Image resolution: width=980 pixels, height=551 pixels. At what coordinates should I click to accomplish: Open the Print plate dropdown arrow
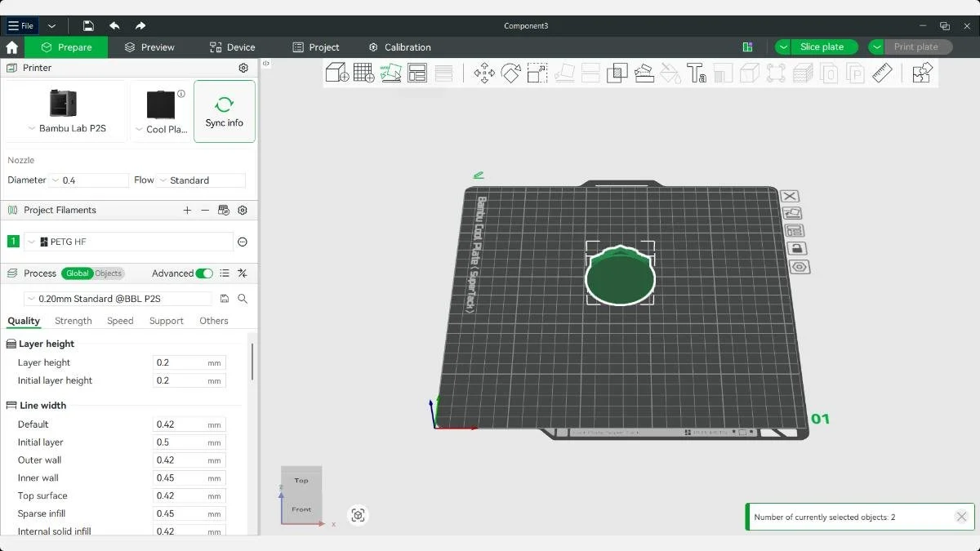(x=876, y=47)
